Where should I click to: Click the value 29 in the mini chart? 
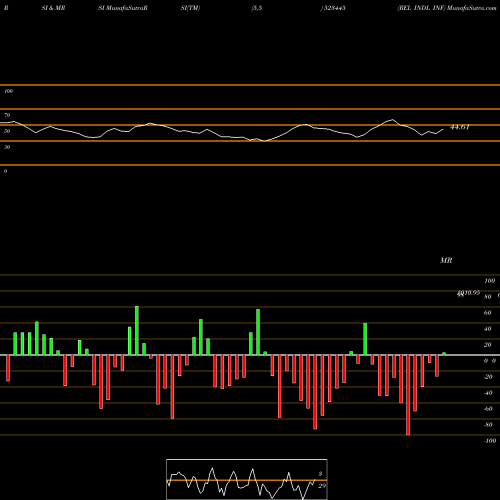pos(322,486)
